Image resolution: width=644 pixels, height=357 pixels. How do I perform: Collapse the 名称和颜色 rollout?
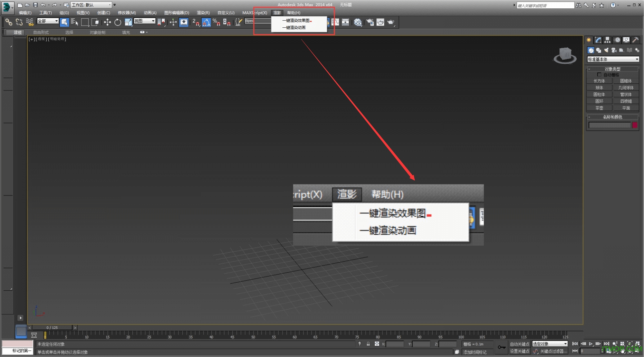612,117
